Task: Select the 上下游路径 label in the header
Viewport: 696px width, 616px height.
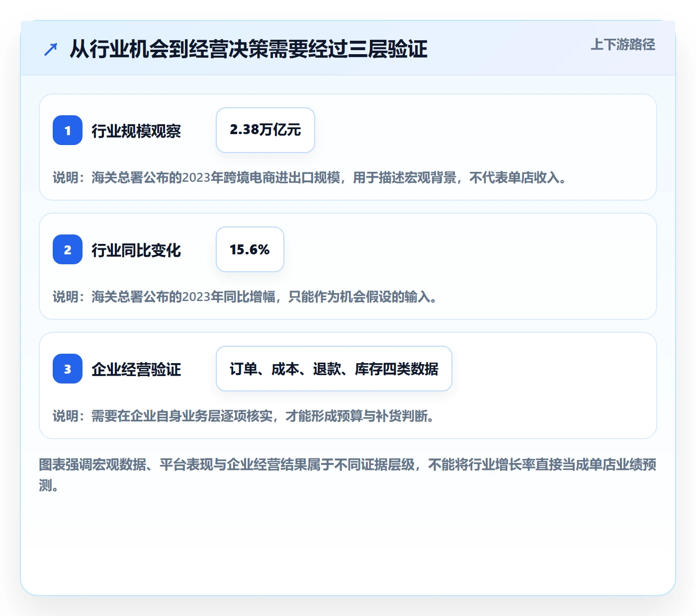Action: (x=623, y=44)
